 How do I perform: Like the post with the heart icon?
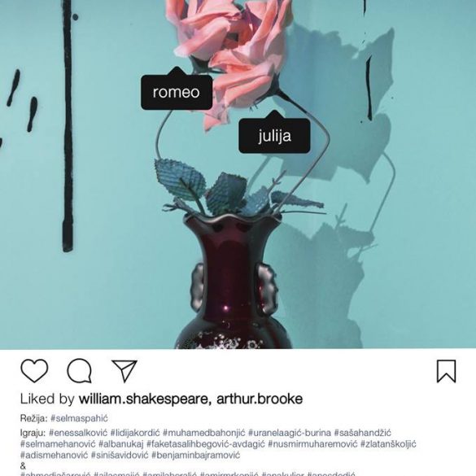tap(34, 371)
